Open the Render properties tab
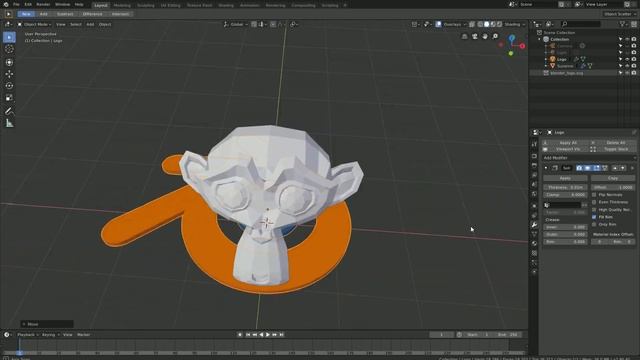This screenshot has height=360, width=640. (534, 156)
